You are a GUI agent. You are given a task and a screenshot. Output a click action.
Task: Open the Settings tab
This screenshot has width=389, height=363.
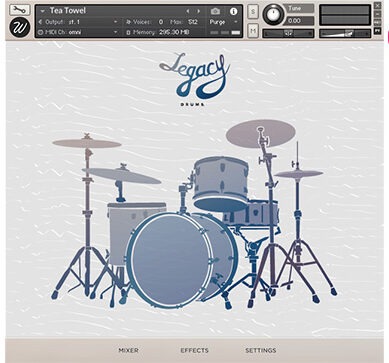(261, 350)
